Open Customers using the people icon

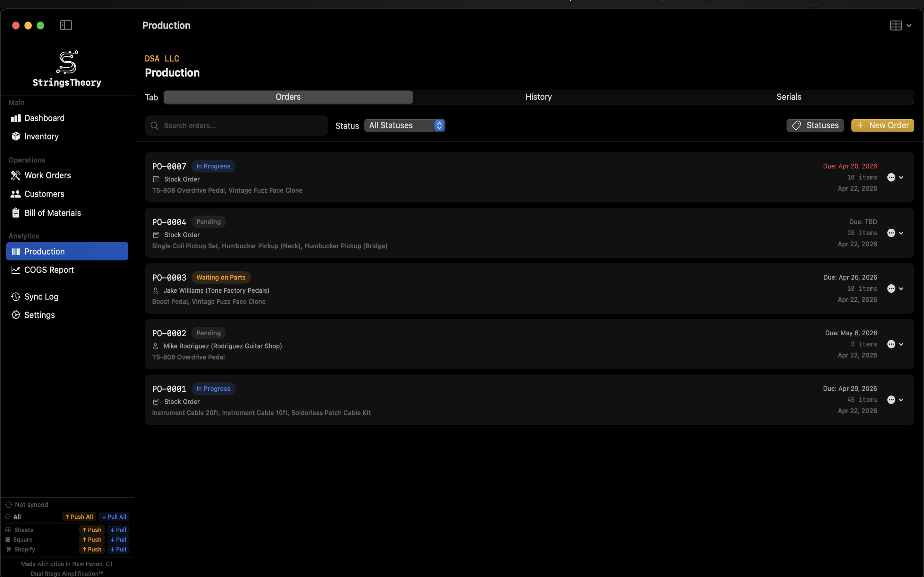tap(16, 194)
